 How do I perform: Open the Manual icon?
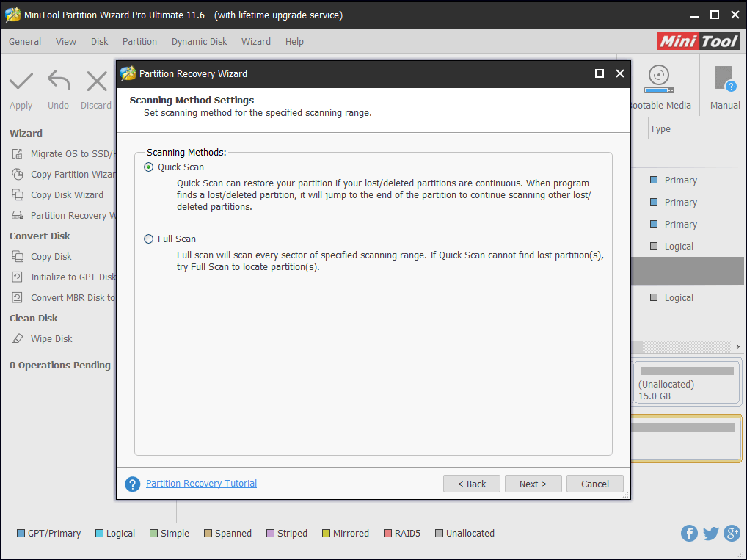pos(725,79)
